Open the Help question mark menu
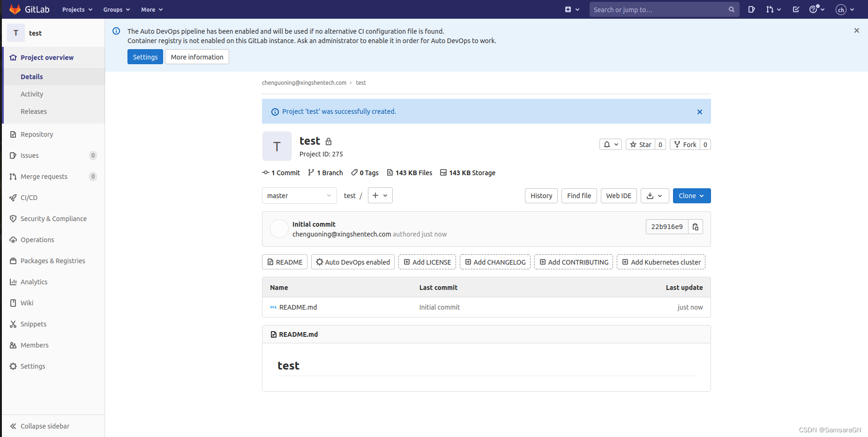Viewport: 868px width, 437px height. [x=817, y=9]
